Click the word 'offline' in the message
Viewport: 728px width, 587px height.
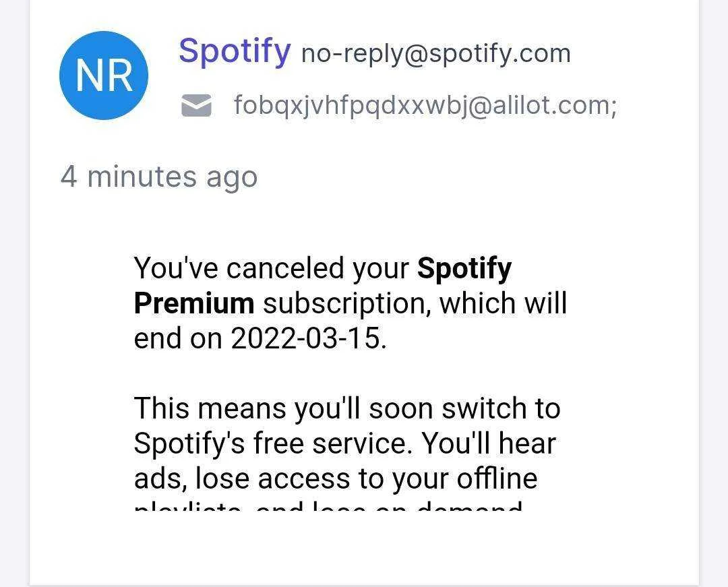point(497,478)
